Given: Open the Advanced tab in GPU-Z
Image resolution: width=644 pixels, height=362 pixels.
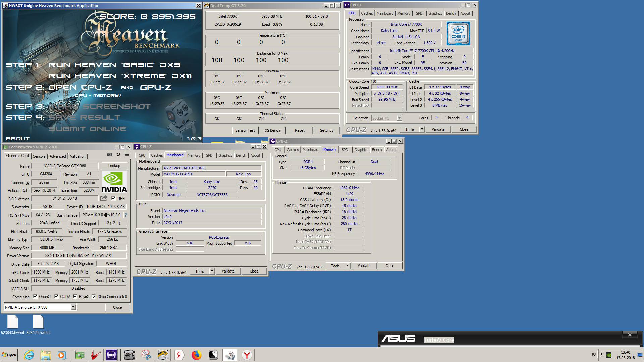Looking at the screenshot, I should pyautogui.click(x=58, y=156).
